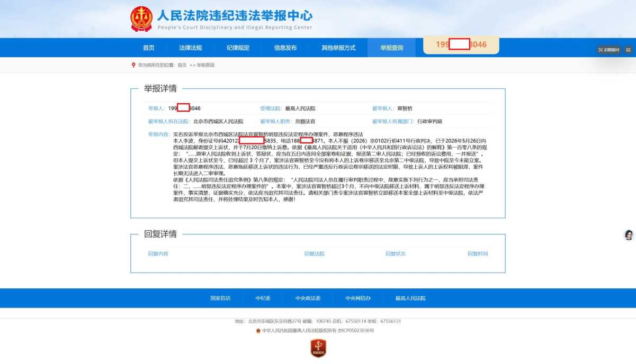Click the 受理法院 field label
The width and height of the screenshot is (636, 364).
click(x=271, y=108)
